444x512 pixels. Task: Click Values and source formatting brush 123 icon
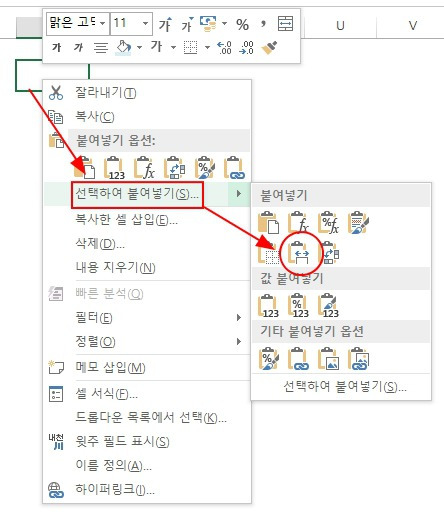329,305
